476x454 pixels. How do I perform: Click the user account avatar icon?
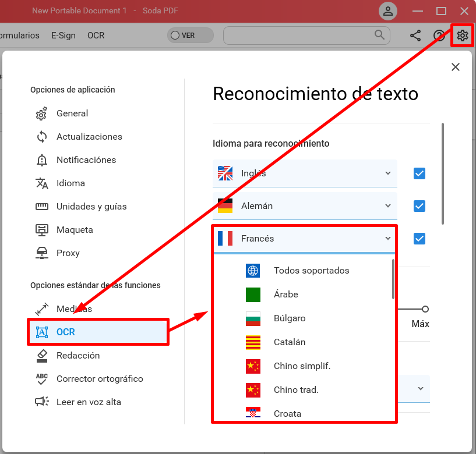[x=387, y=11]
